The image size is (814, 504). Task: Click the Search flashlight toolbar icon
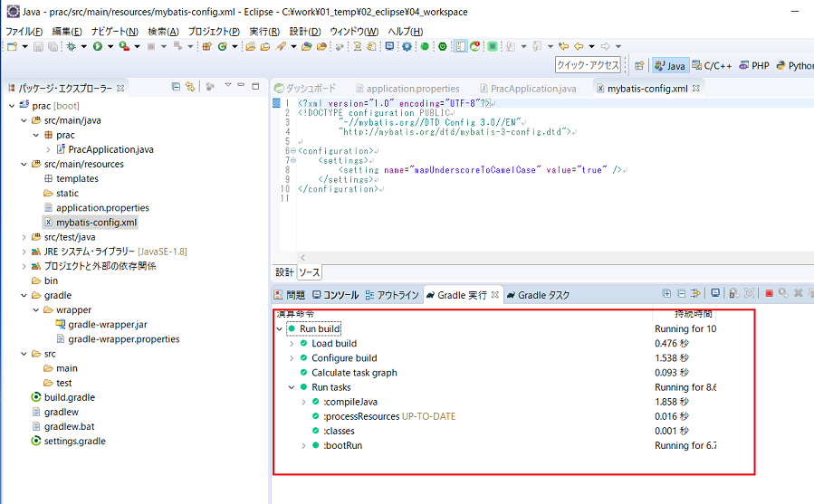281,46
